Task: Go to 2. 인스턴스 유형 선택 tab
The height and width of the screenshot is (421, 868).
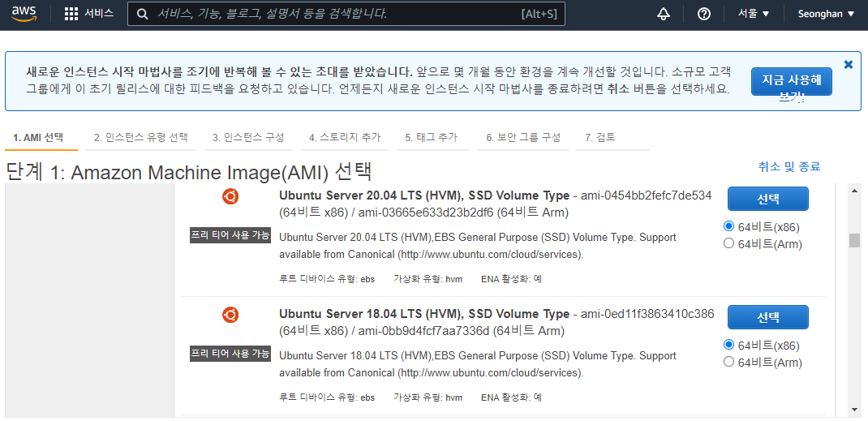Action: click(140, 138)
